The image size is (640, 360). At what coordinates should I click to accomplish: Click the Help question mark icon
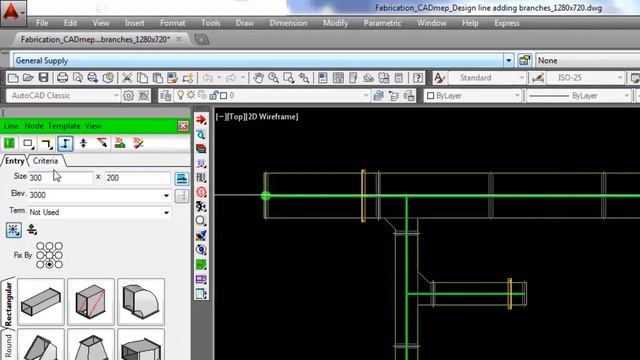[x=418, y=78]
